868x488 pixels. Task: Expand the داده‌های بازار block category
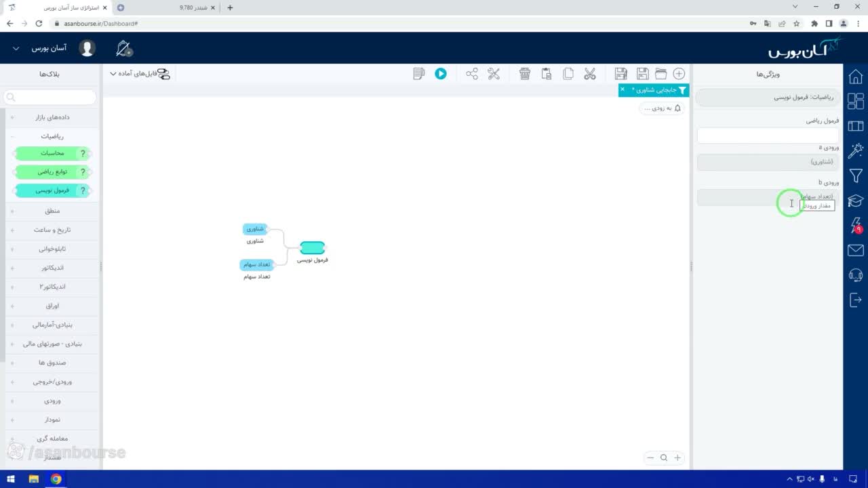[x=53, y=117]
